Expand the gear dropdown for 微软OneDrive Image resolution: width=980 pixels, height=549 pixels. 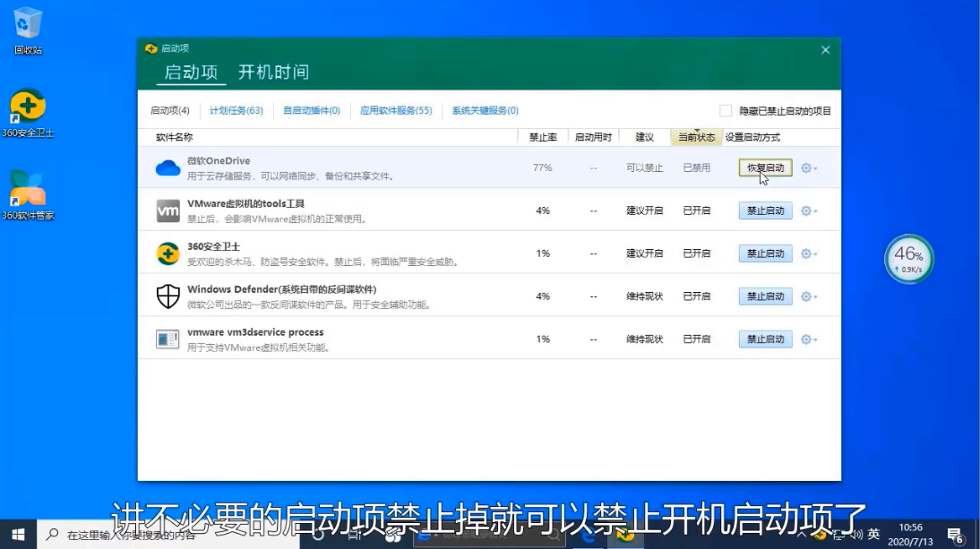point(808,168)
